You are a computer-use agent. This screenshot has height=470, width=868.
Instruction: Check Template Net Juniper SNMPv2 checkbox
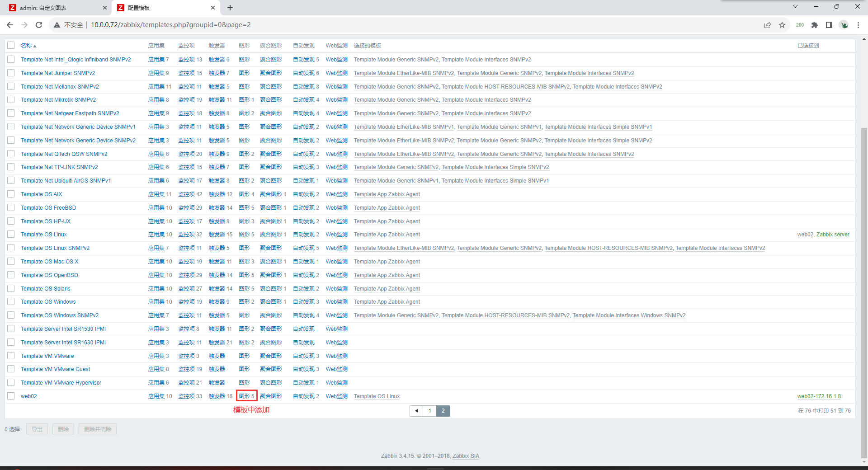(11, 73)
